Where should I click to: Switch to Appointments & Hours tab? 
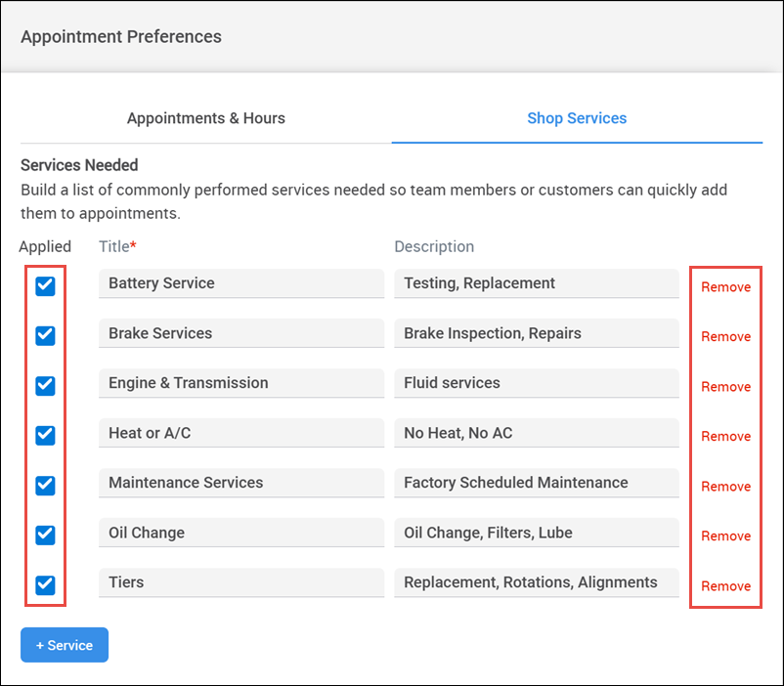[205, 118]
